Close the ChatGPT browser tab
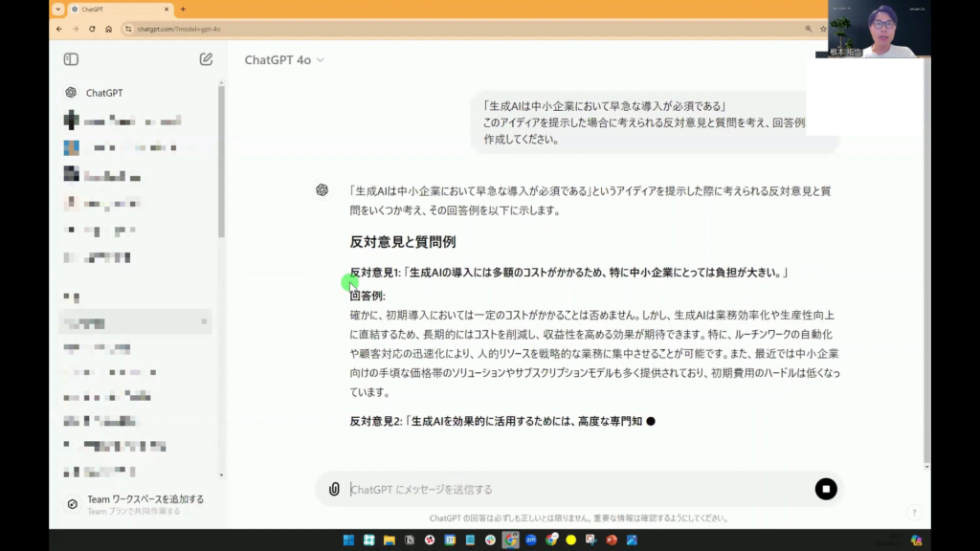 coord(167,9)
